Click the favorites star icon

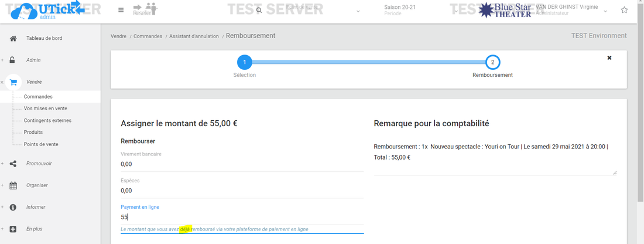624,10
